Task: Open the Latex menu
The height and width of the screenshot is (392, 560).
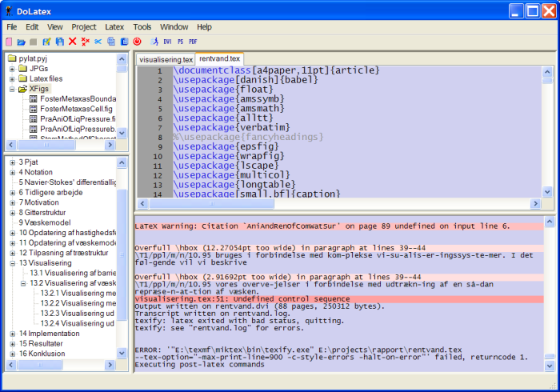Action: pyautogui.click(x=114, y=26)
